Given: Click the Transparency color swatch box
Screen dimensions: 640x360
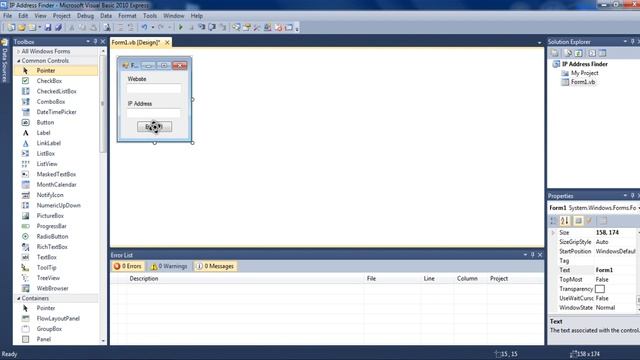Looking at the screenshot, I should coord(600,289).
